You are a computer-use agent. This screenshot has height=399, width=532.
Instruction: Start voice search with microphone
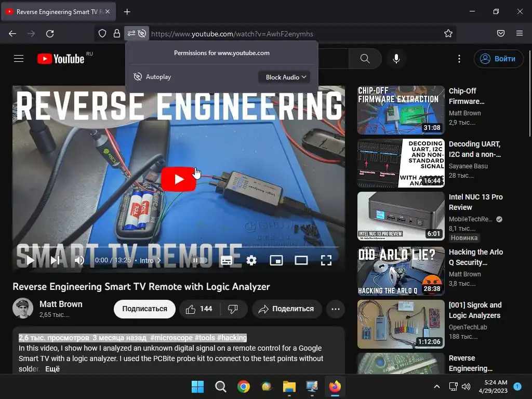(396, 59)
